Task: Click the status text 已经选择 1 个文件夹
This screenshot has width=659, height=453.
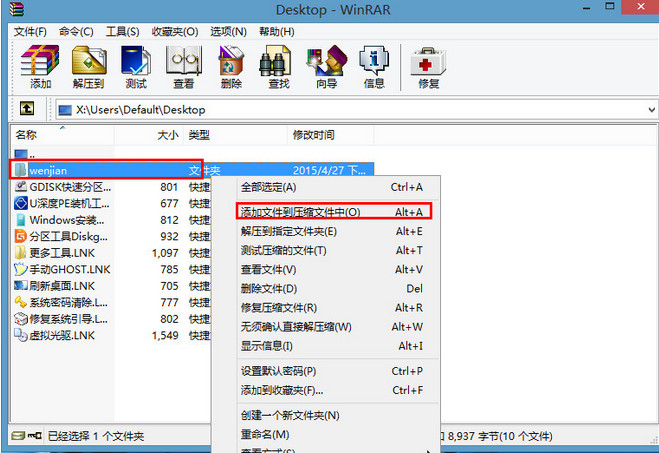Action: click(x=96, y=436)
